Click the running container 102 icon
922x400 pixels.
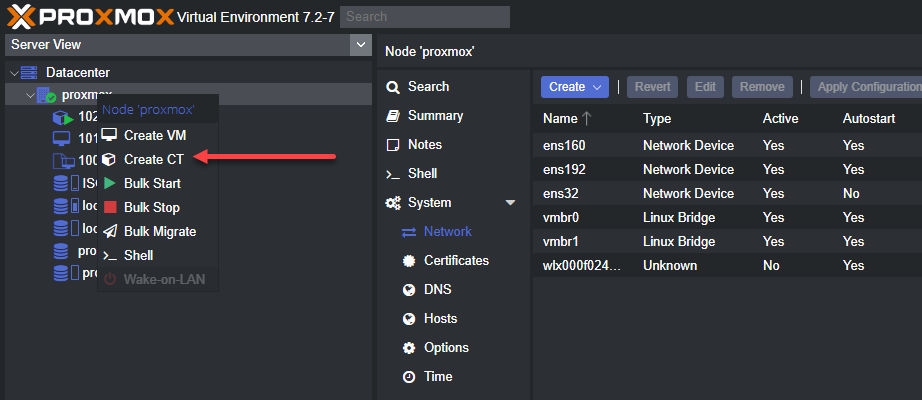point(62,117)
